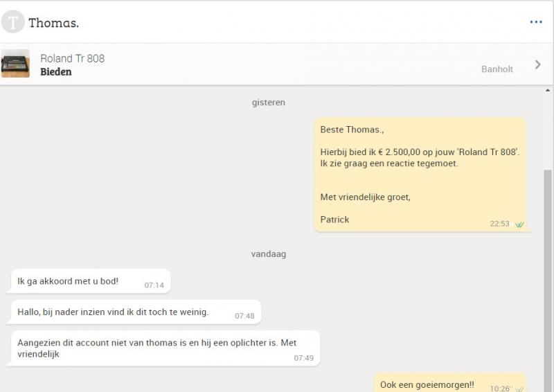Screen dimensions: 554x392
Task: Open the Roland Tr 808 listing thumbnail
Action: pyautogui.click(x=15, y=64)
